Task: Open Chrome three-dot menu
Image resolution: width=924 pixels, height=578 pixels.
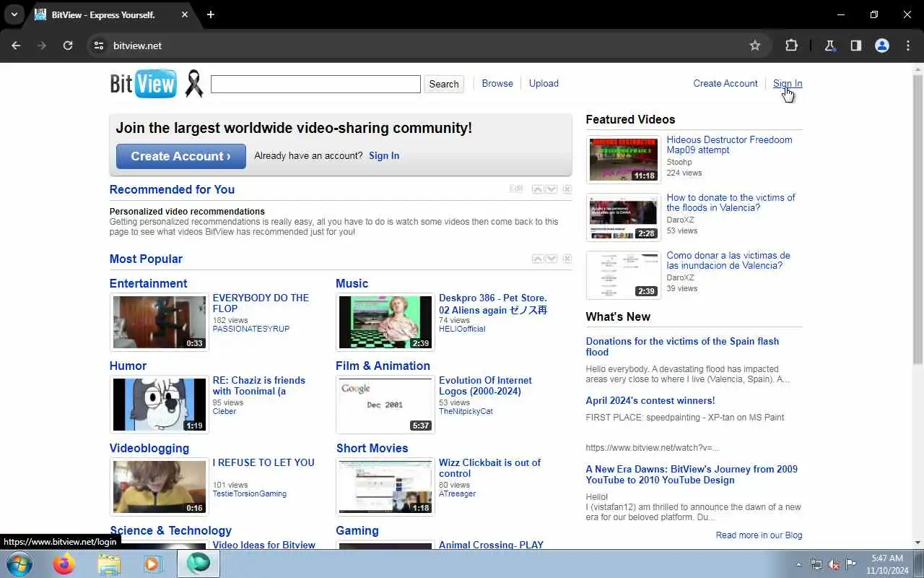Action: pyautogui.click(x=907, y=46)
